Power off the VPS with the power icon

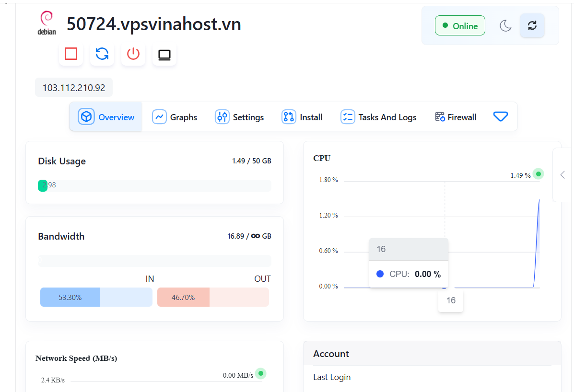point(133,54)
